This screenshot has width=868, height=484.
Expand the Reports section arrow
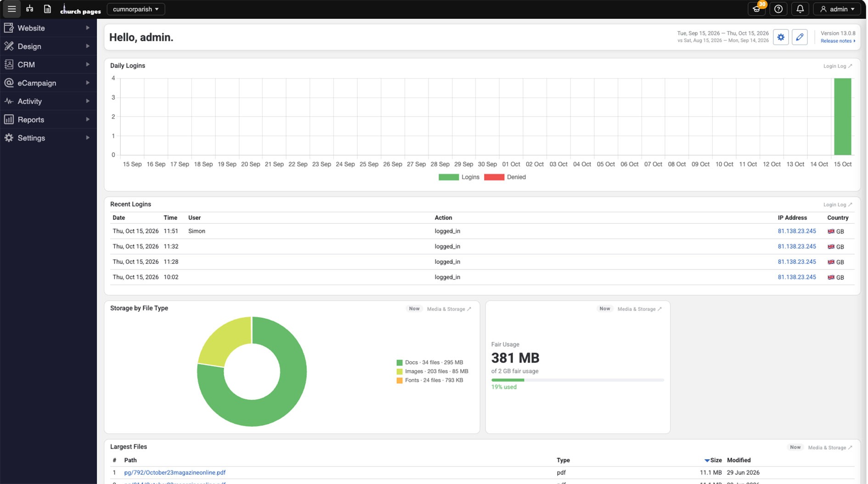tap(87, 120)
